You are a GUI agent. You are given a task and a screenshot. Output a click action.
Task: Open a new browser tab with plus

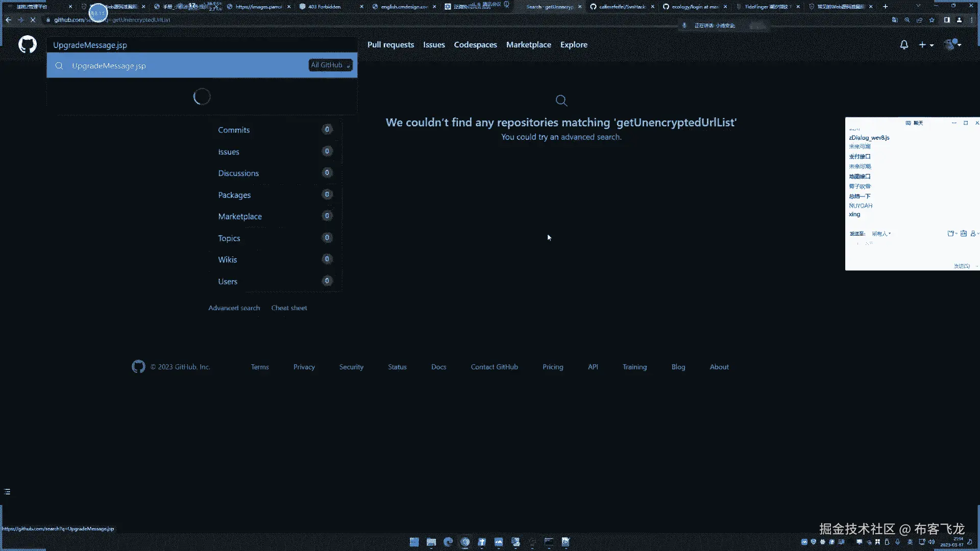886,7
